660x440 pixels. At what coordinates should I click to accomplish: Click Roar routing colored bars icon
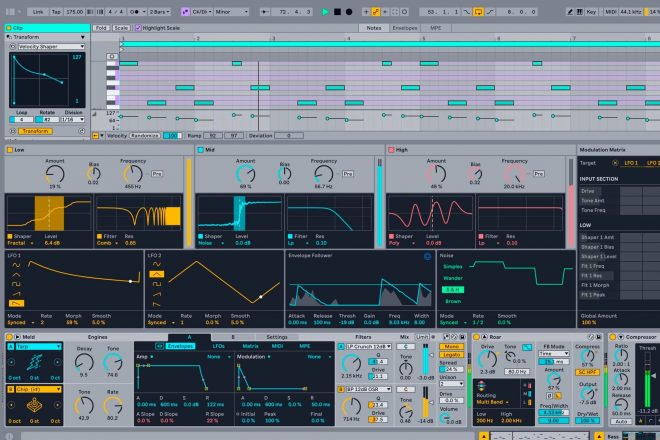[x=482, y=386]
